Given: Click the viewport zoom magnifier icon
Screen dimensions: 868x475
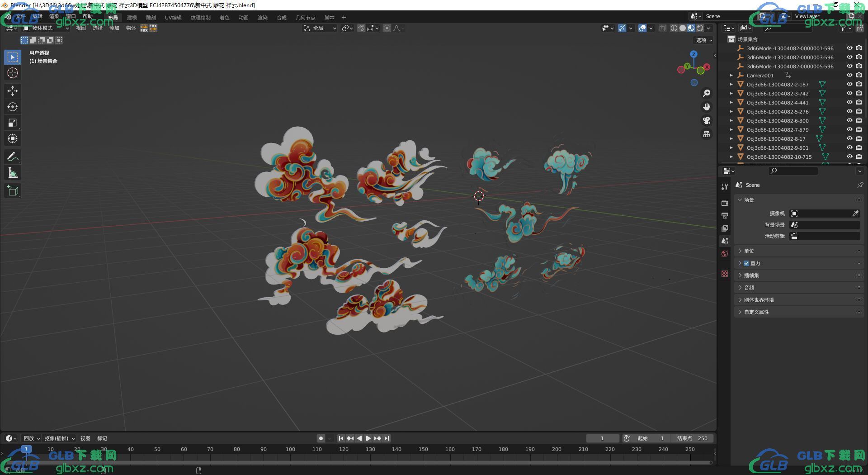Looking at the screenshot, I should pyautogui.click(x=706, y=93).
